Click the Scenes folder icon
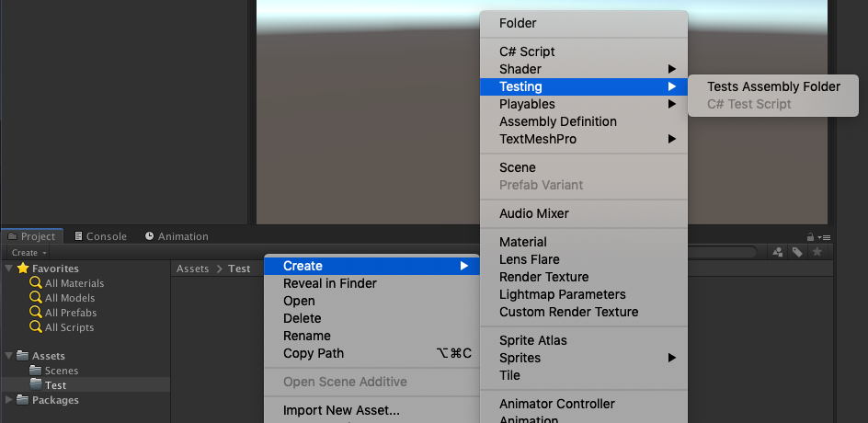868x423 pixels. click(36, 371)
